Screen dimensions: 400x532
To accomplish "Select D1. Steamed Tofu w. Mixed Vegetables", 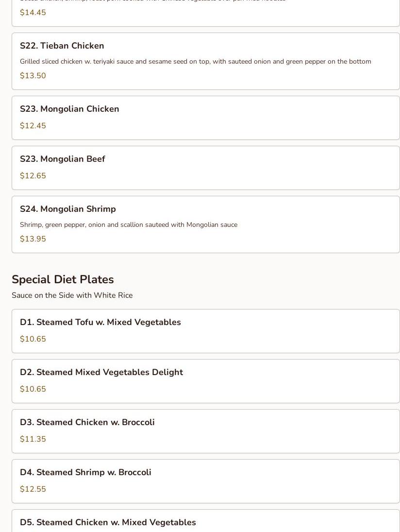I will pos(100,322).
